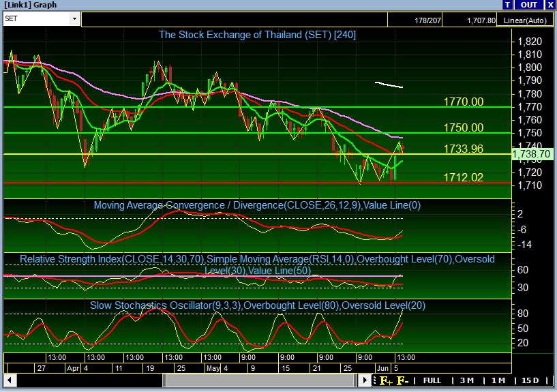Click the 1,707.80 value field
The width and height of the screenshot is (557, 392).
click(470, 20)
